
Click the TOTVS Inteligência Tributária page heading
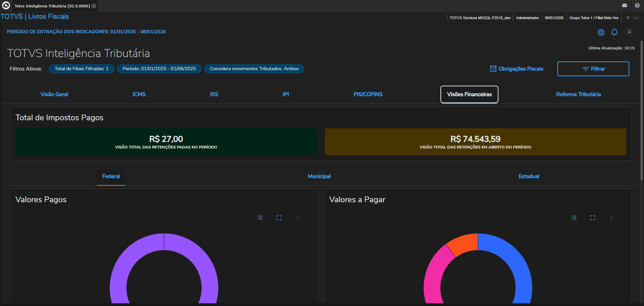78,53
